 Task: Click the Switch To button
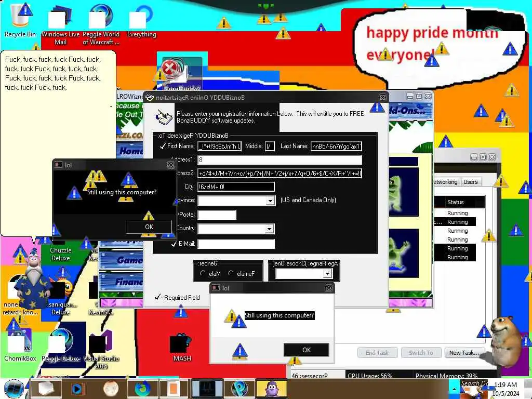421,353
